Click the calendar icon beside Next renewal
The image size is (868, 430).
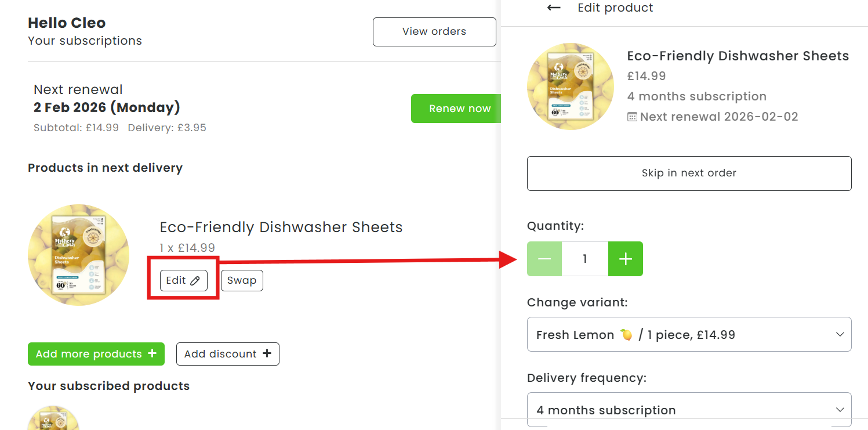633,117
